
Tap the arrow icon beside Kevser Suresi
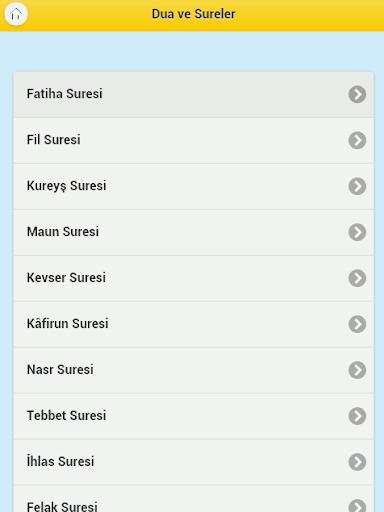tap(357, 278)
